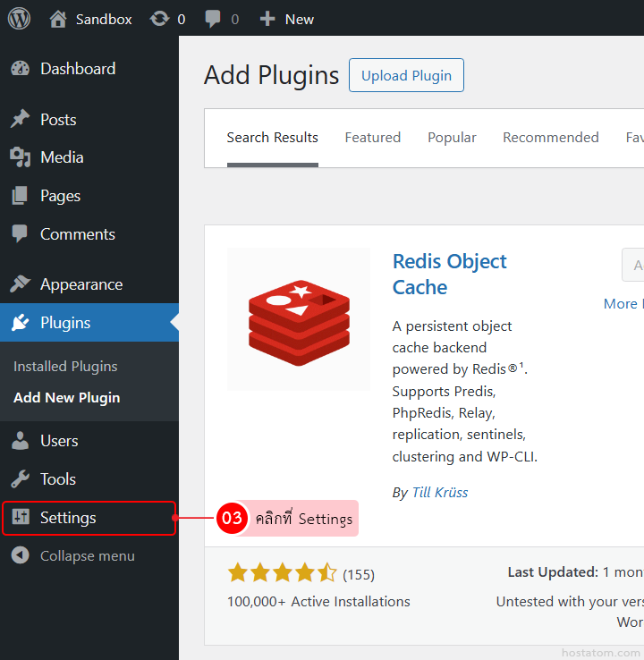This screenshot has width=644, height=660.
Task: Collapse the admin sidebar menu
Action: pos(86,556)
